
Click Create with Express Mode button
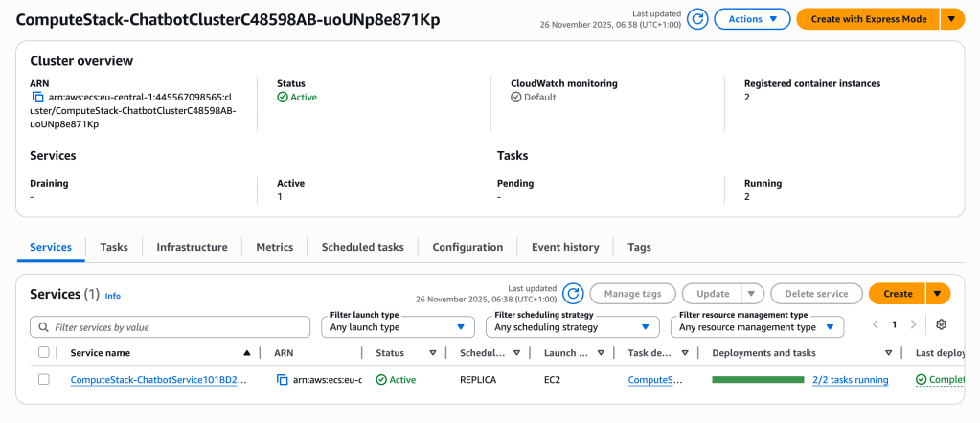[868, 19]
